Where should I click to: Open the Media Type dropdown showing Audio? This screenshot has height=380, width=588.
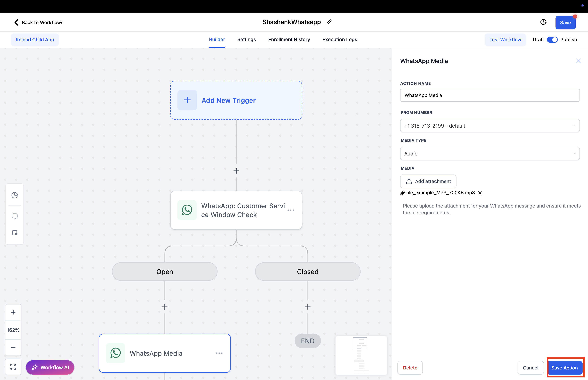tap(489, 154)
